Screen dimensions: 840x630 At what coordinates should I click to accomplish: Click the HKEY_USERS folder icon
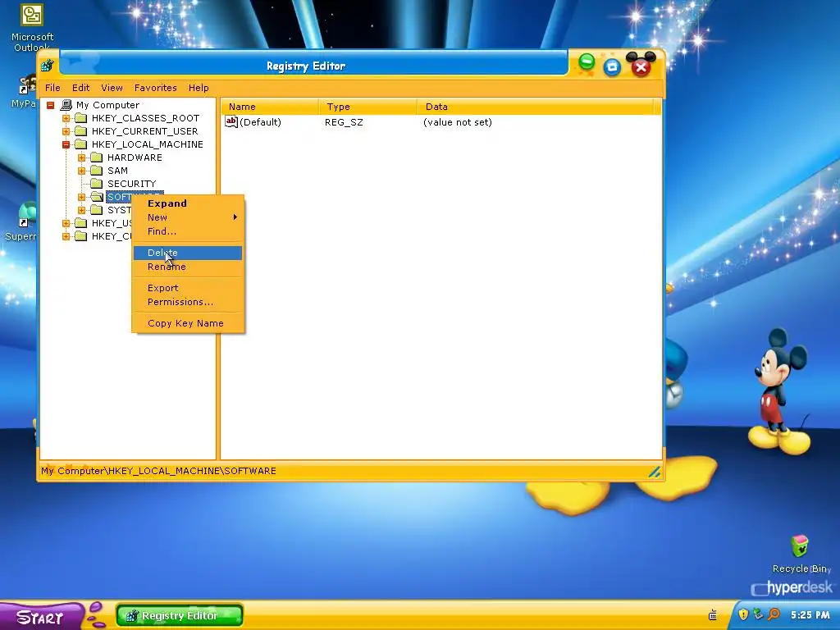(81, 223)
